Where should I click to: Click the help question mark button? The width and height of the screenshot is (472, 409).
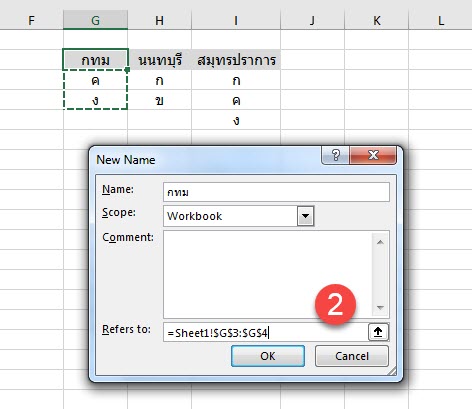pyautogui.click(x=335, y=155)
